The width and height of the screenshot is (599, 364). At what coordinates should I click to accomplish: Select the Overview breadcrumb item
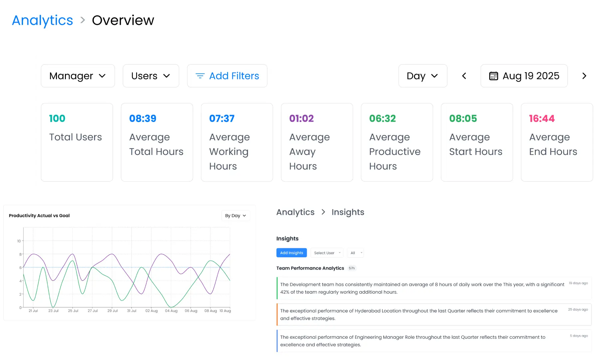tap(123, 20)
